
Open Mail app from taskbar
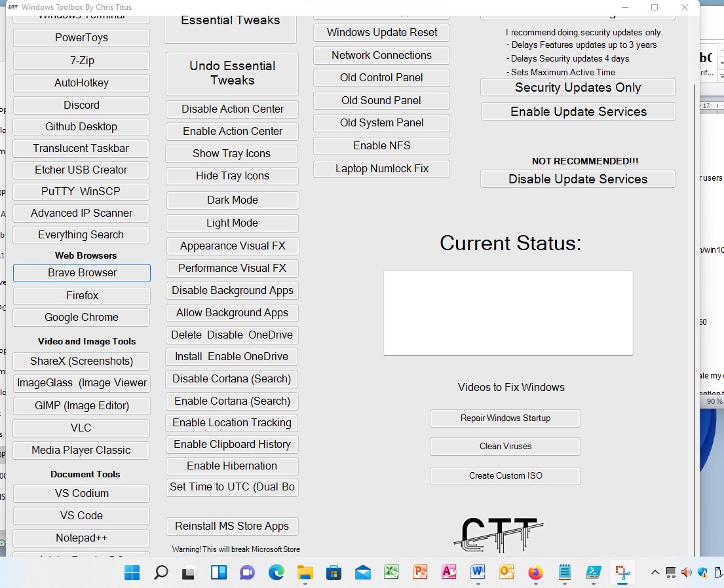[x=362, y=573]
